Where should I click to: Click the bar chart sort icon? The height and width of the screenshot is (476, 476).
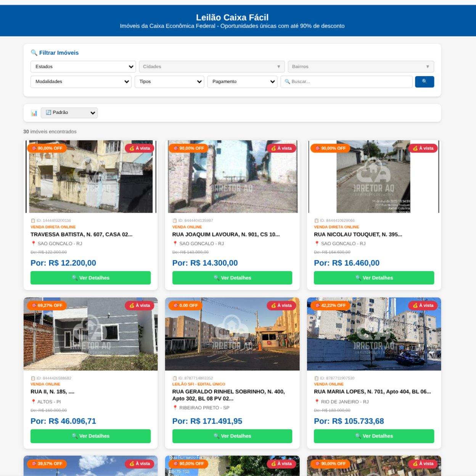34,113
